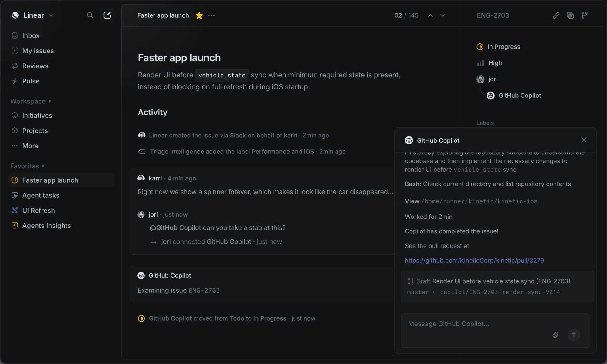Click the search magnifier icon
Screen dimensions: 607x364
coord(90,15)
